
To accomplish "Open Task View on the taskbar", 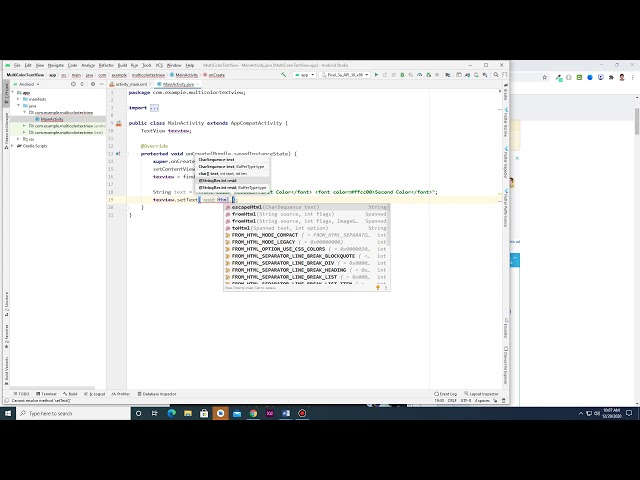I will click(x=154, y=413).
